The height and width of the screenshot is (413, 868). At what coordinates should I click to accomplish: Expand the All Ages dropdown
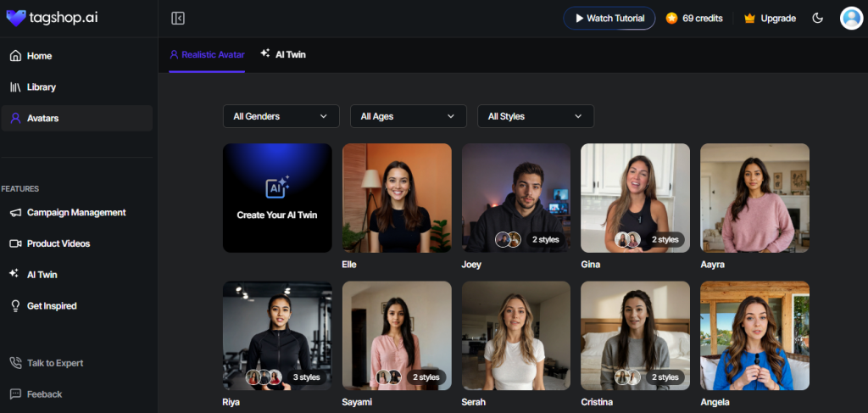tap(408, 116)
